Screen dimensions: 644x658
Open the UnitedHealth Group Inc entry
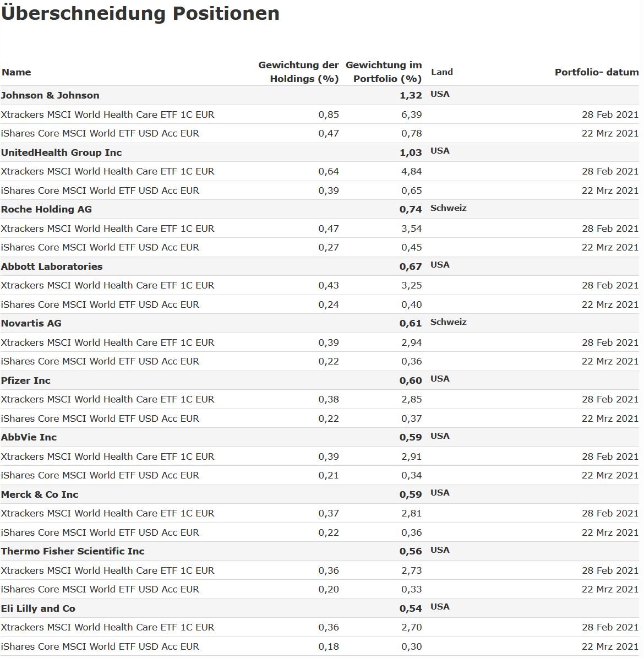tap(61, 153)
